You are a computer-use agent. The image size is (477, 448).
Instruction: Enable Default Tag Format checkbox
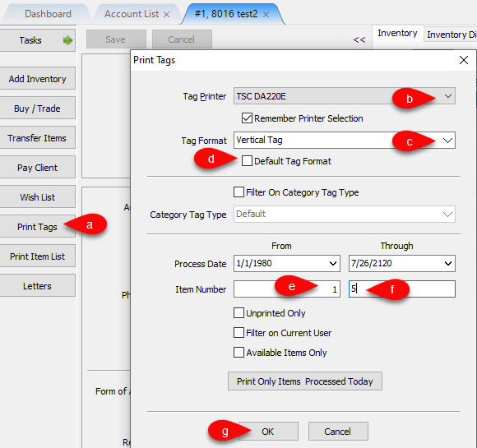pos(247,161)
